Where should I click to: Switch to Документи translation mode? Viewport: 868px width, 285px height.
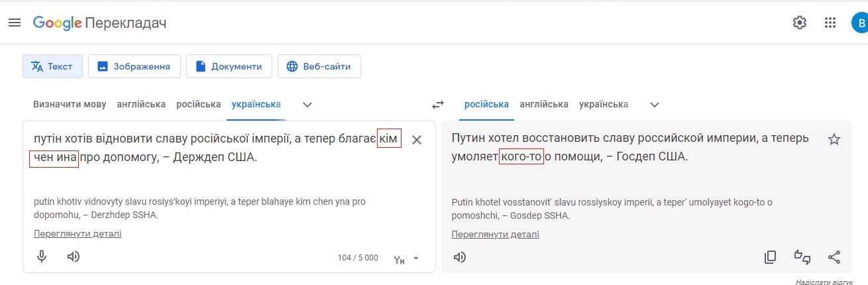click(229, 66)
